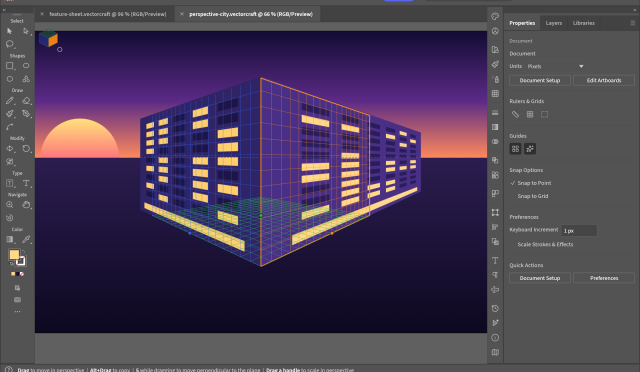The width and height of the screenshot is (640, 372).
Task: Switch to the Libraries tab
Action: (x=584, y=23)
